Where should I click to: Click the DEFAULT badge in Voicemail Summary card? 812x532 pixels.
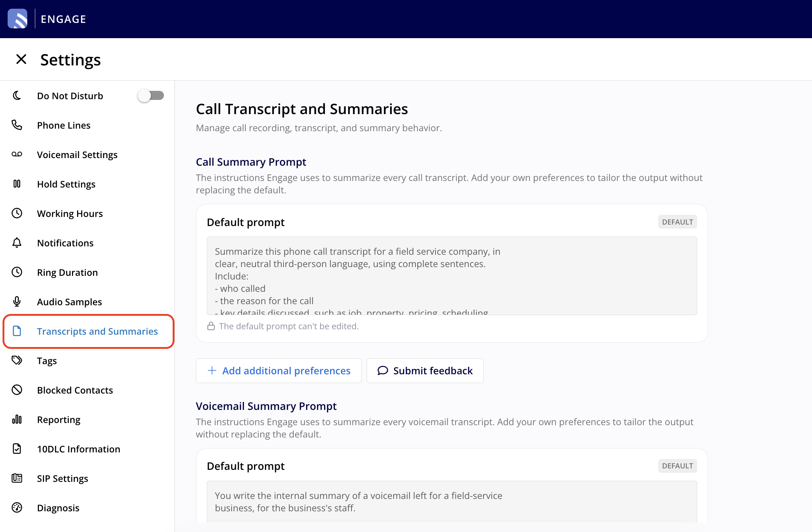[x=677, y=465]
